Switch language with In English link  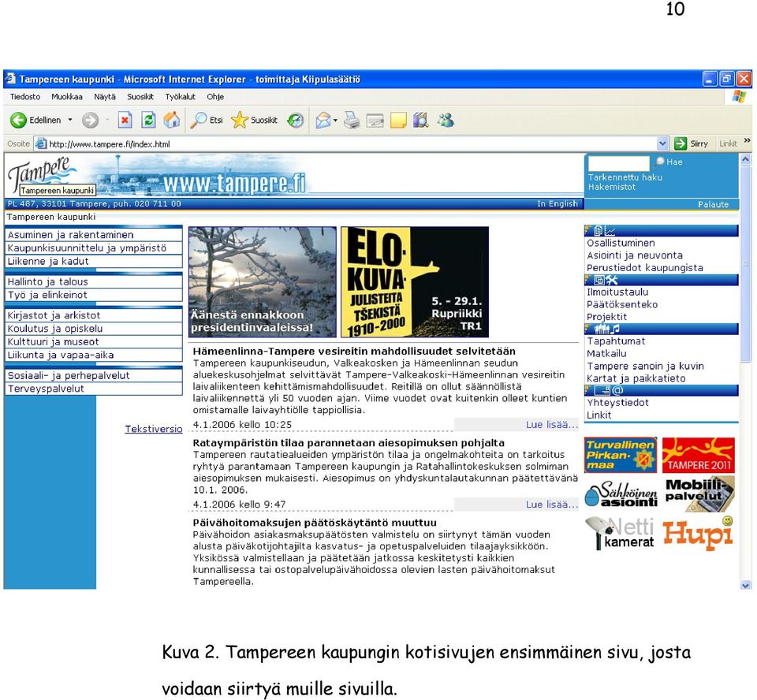(557, 203)
